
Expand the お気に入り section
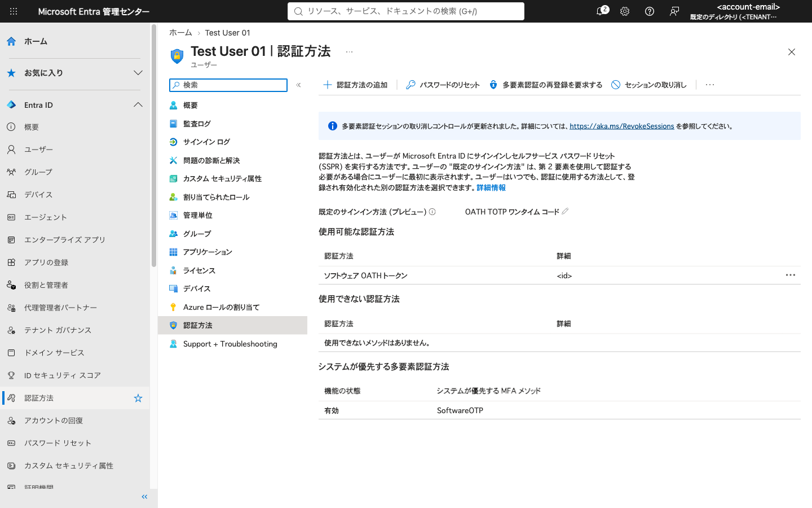point(75,73)
